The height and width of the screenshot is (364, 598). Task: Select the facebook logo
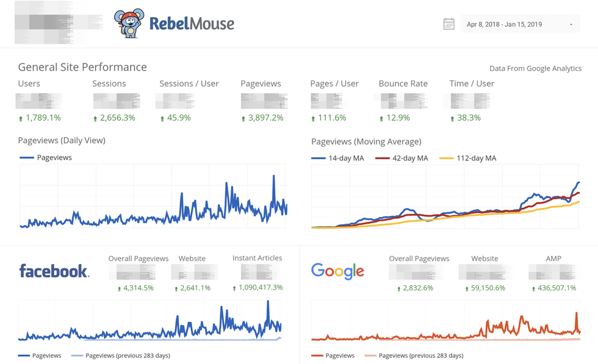tap(54, 271)
